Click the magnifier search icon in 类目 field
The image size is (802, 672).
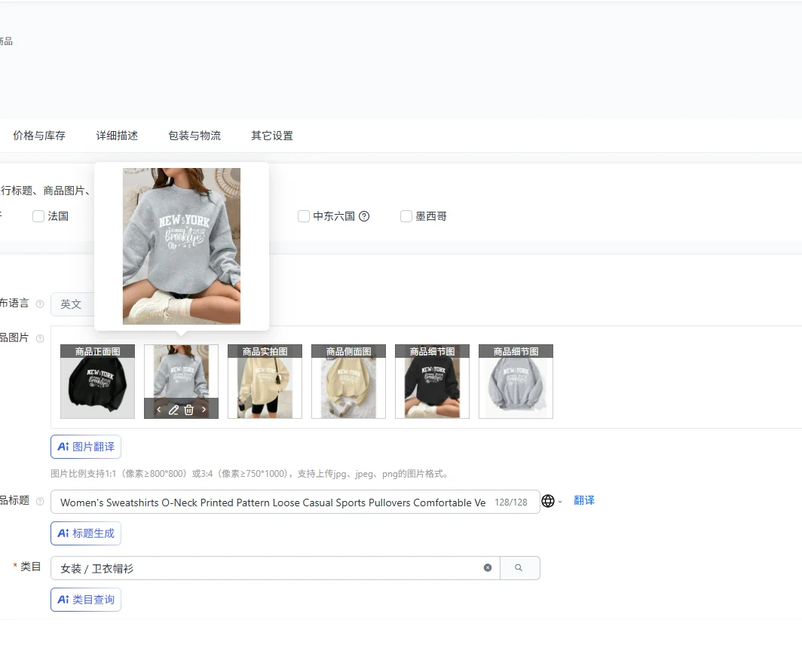(520, 568)
